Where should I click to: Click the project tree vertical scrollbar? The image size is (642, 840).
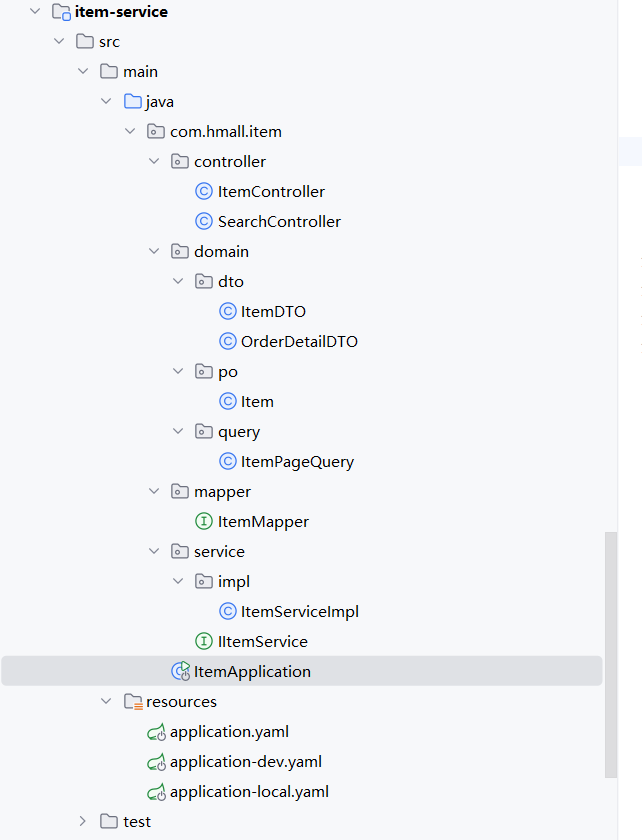[611, 655]
